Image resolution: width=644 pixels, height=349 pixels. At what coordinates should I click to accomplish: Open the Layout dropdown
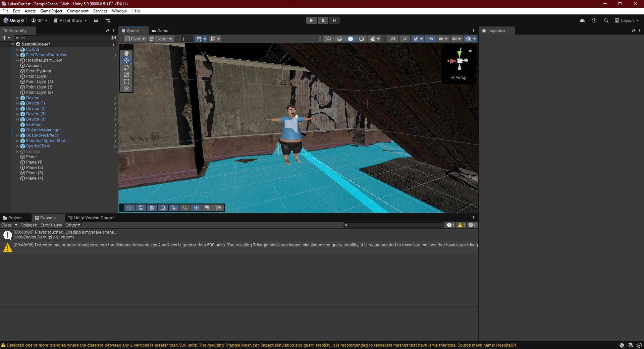[x=627, y=20]
